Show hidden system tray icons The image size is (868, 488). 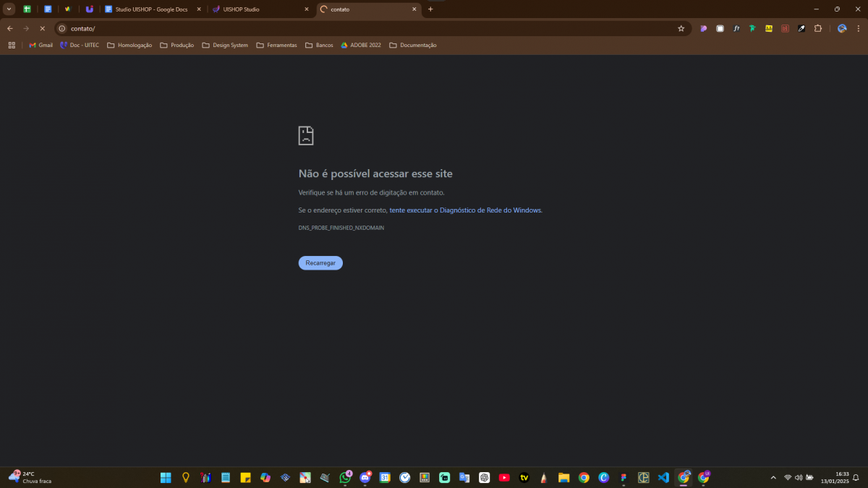[x=773, y=477]
